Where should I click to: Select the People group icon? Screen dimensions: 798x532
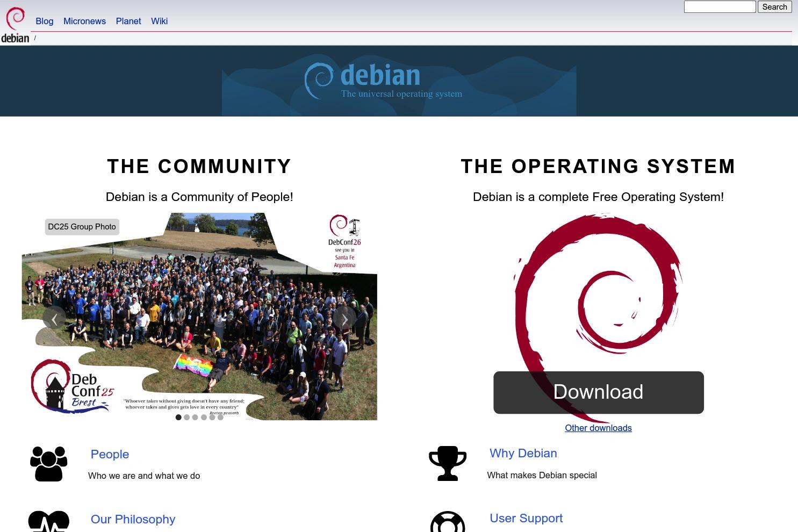point(48,463)
